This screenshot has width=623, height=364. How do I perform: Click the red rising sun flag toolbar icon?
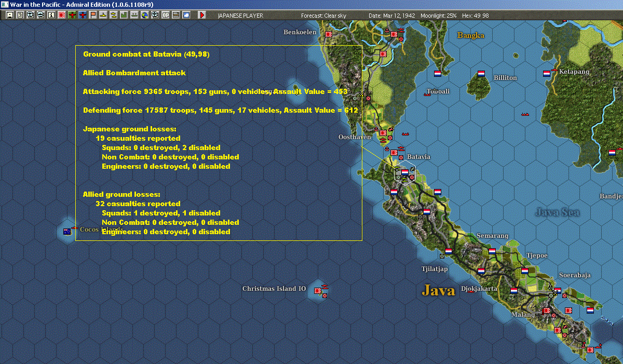(61, 15)
